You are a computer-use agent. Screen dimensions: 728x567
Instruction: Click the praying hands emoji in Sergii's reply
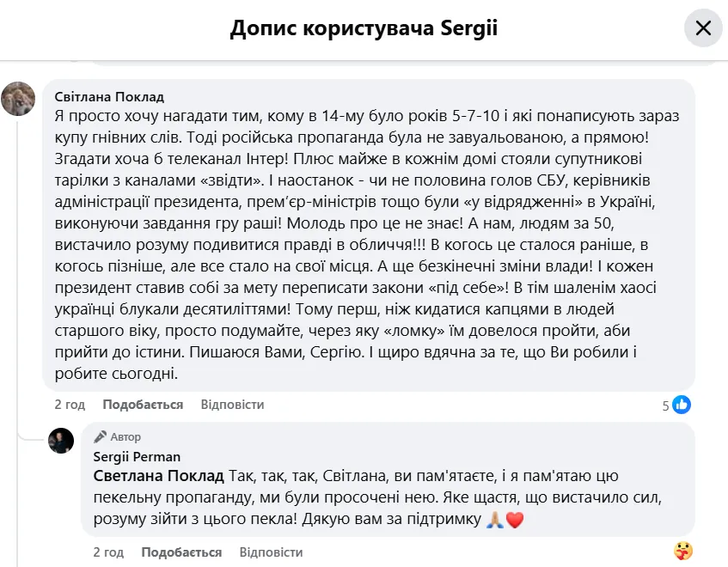(495, 520)
